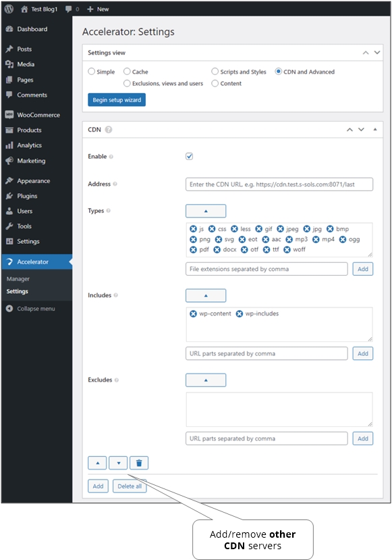Screen dimensions: 392x560
Task: Delete the wp-includes tag from Includes
Action: [x=240, y=313]
